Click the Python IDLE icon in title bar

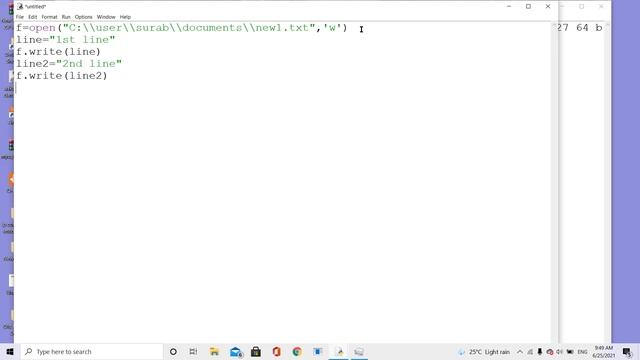tap(20, 7)
